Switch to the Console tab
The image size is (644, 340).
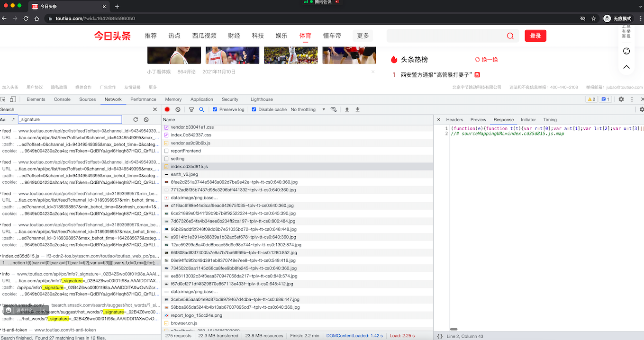pyautogui.click(x=62, y=99)
